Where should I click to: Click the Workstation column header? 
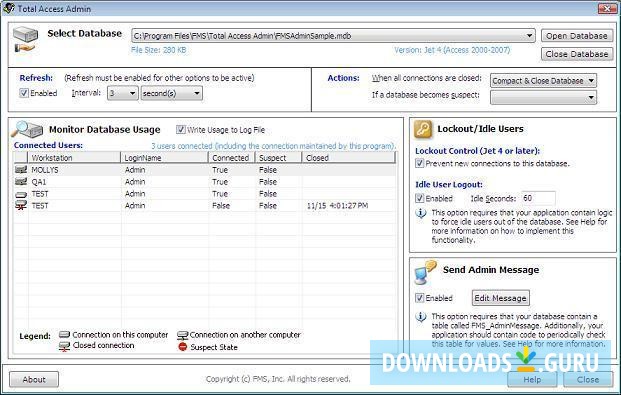pos(74,158)
